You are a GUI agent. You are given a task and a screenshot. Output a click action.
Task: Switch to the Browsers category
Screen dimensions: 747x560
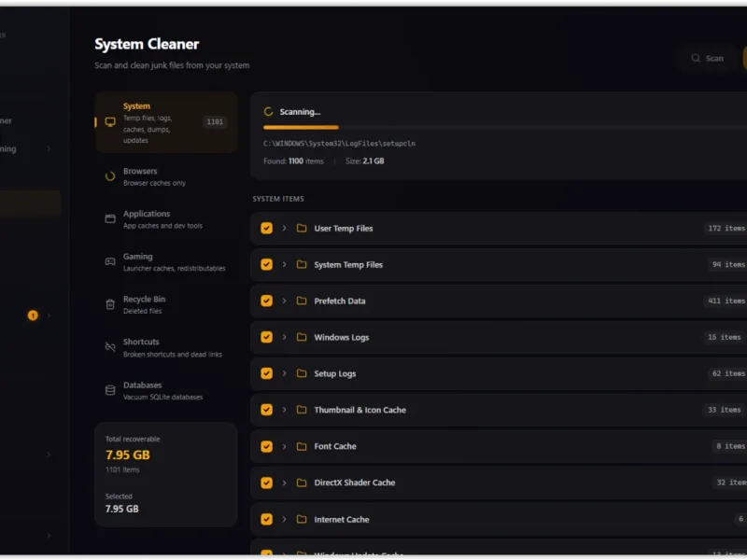[166, 176]
